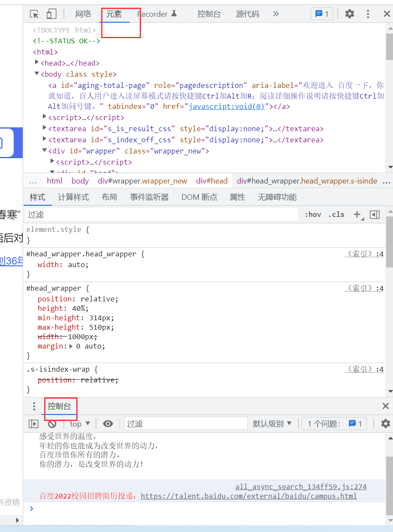The width and height of the screenshot is (393, 532).
Task: Open the 事件监听器 tab
Action: tap(150, 197)
